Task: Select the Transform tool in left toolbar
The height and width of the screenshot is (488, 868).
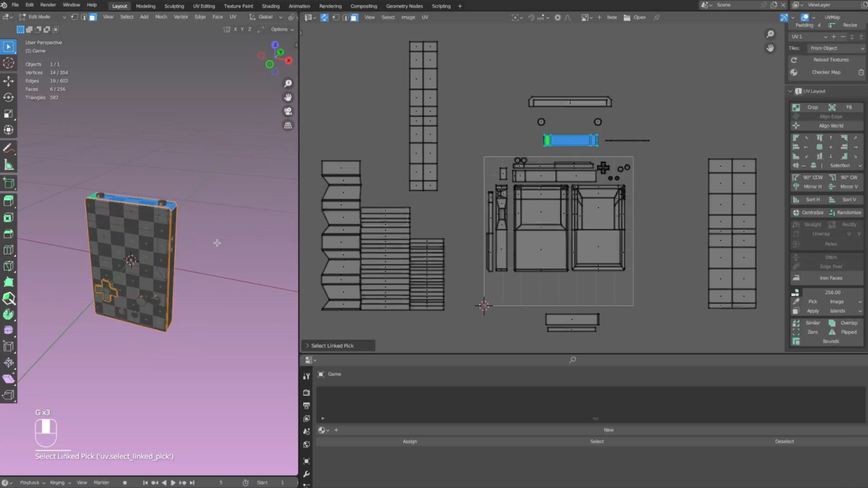Action: (x=8, y=130)
